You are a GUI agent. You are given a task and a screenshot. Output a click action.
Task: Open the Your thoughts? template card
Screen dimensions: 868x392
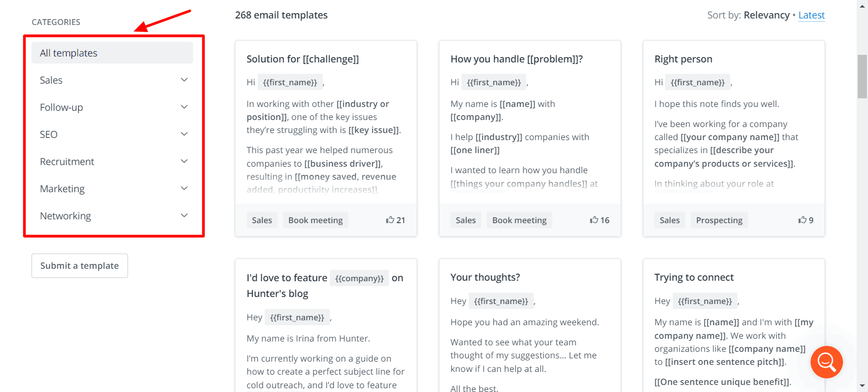point(485,277)
